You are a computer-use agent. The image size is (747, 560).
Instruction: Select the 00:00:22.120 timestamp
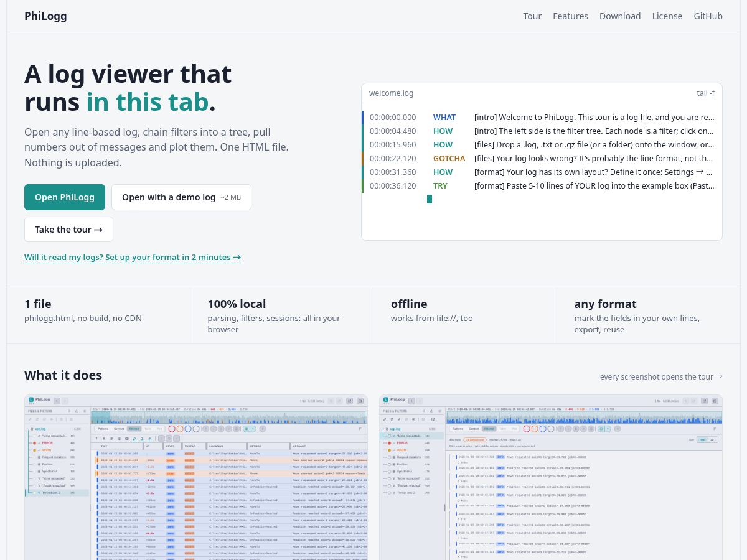(x=393, y=159)
